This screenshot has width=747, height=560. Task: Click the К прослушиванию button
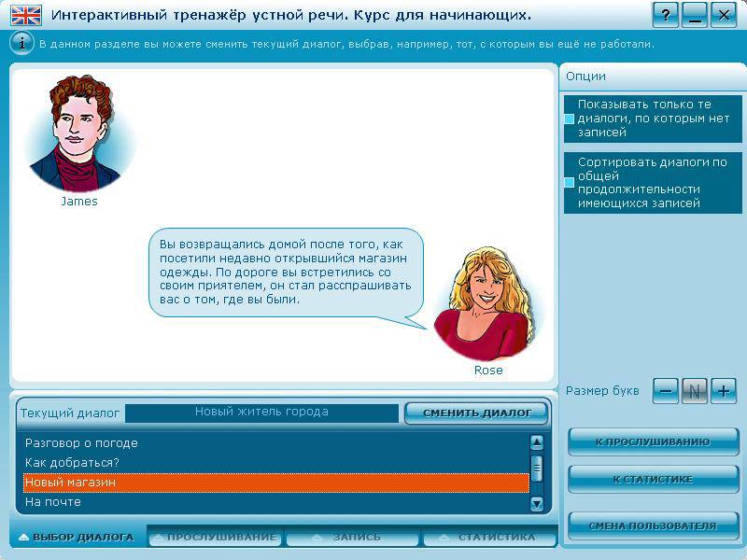pos(653,442)
